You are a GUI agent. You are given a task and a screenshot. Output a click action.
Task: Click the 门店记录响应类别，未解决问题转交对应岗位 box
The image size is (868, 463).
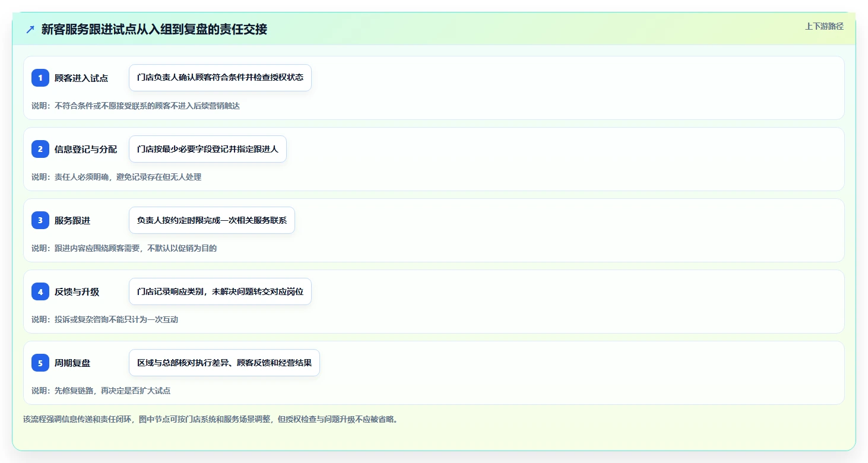click(x=220, y=291)
